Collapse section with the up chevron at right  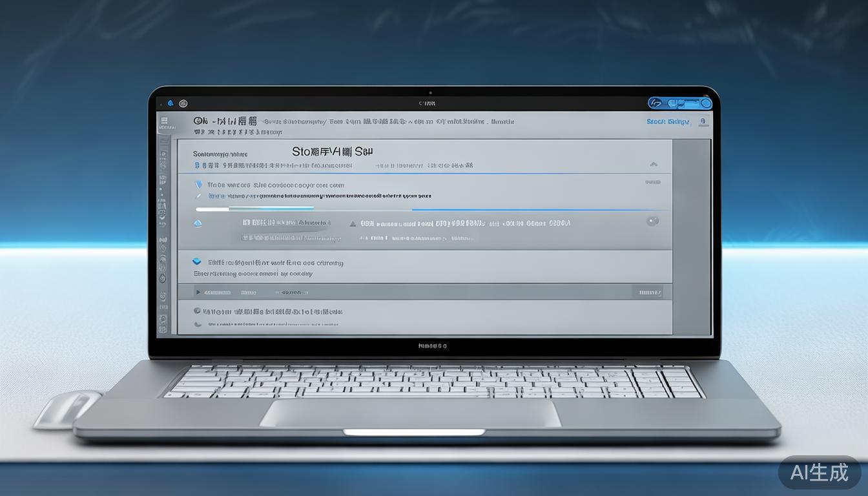tap(654, 165)
